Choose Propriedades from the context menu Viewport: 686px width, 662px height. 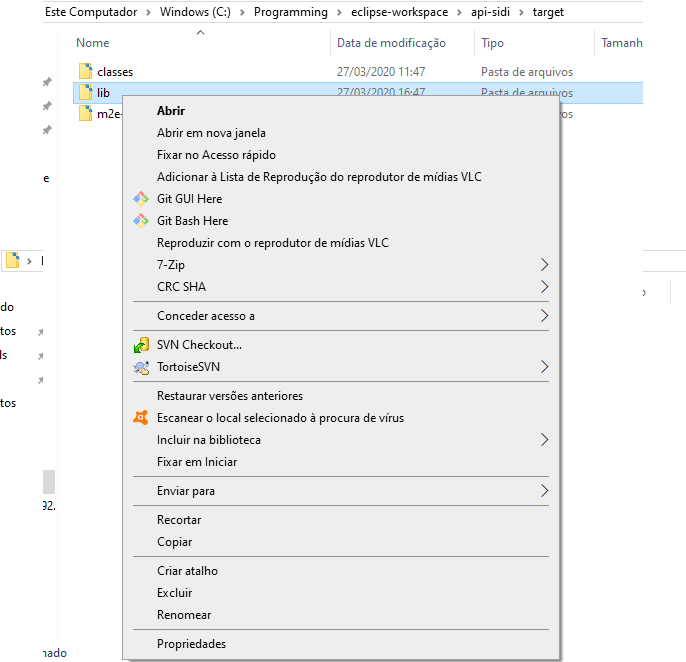pos(191,644)
